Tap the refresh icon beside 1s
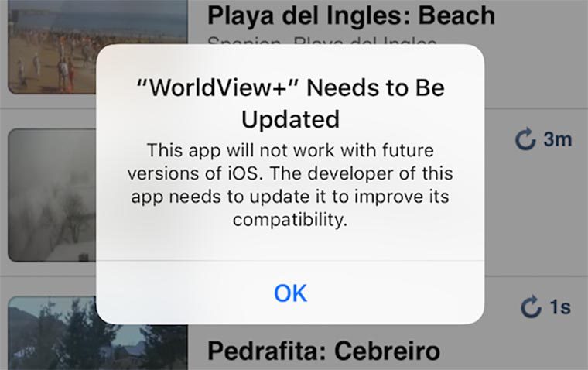The height and width of the screenshot is (370, 588). (x=531, y=307)
